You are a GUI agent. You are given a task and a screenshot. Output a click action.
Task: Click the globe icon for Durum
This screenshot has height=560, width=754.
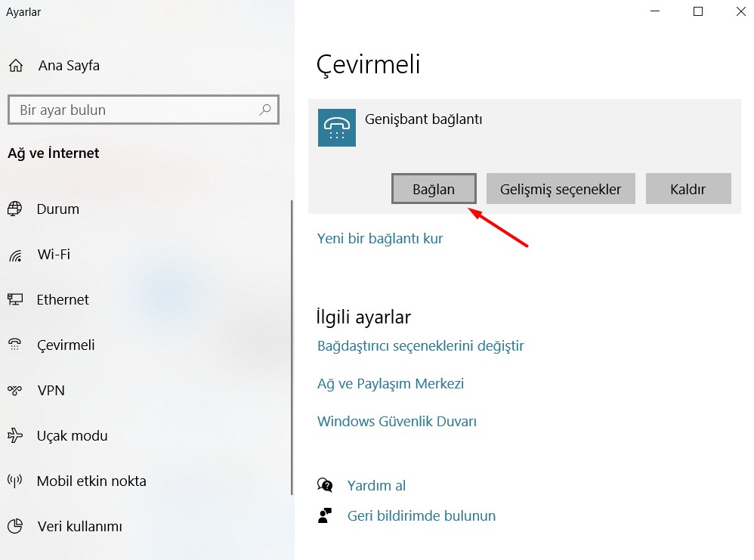15,209
